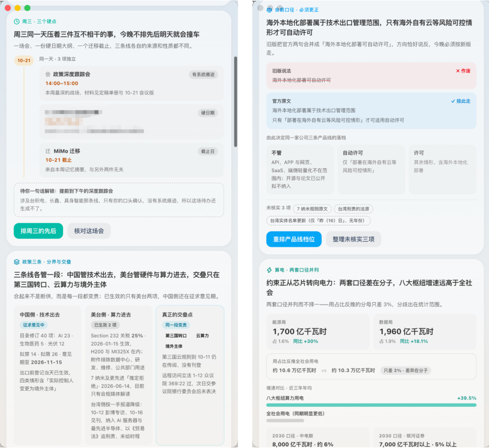Image resolution: width=489 pixels, height=448 pixels.
Task: Click the 10-21 截止 text
Action: (58, 160)
